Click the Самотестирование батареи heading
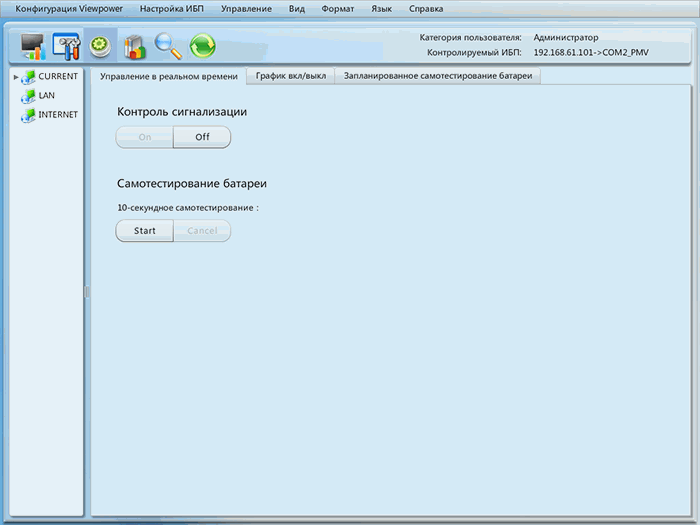This screenshot has width=700, height=525. pyautogui.click(x=192, y=183)
